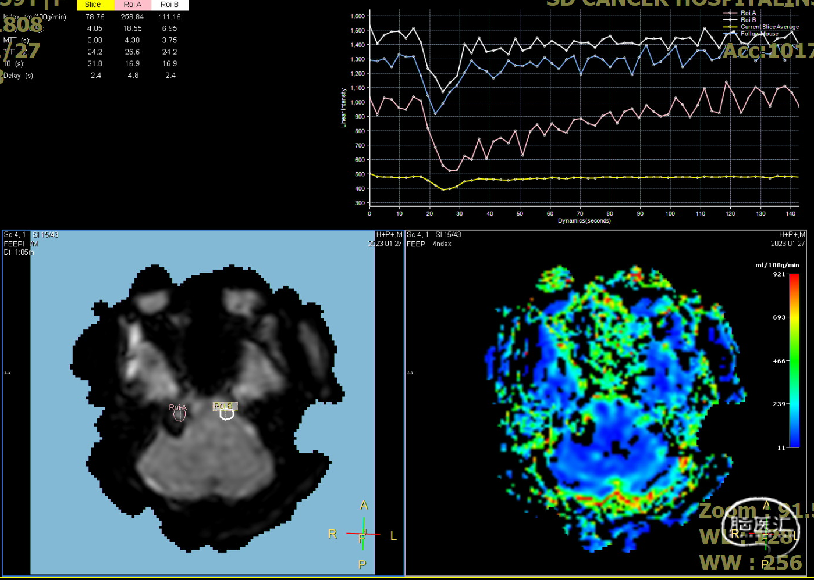Click the Dynamics(seconds) axis label
Viewport: 814px width, 581px height.
(x=585, y=221)
